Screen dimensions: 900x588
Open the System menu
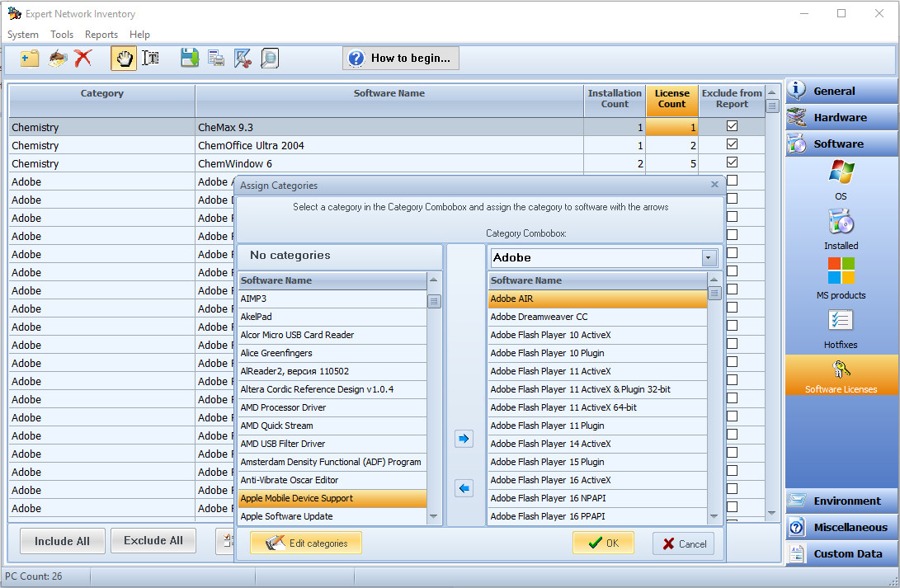pos(23,35)
